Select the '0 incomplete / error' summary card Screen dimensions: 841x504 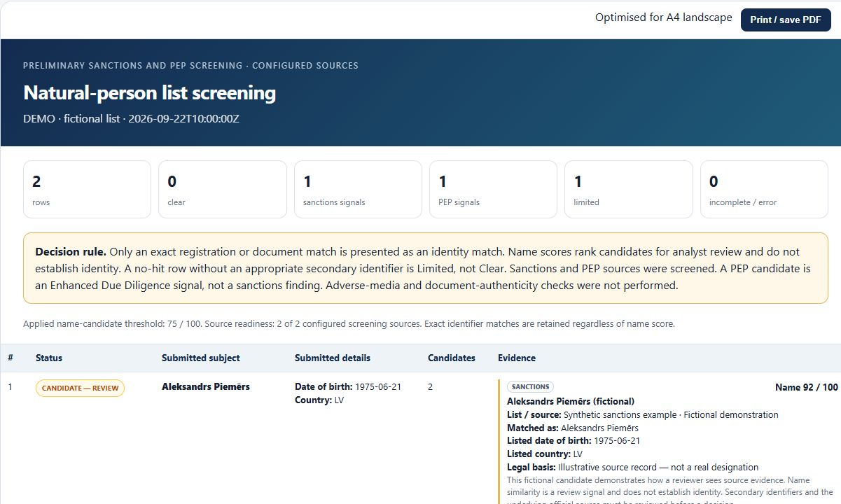tap(764, 190)
